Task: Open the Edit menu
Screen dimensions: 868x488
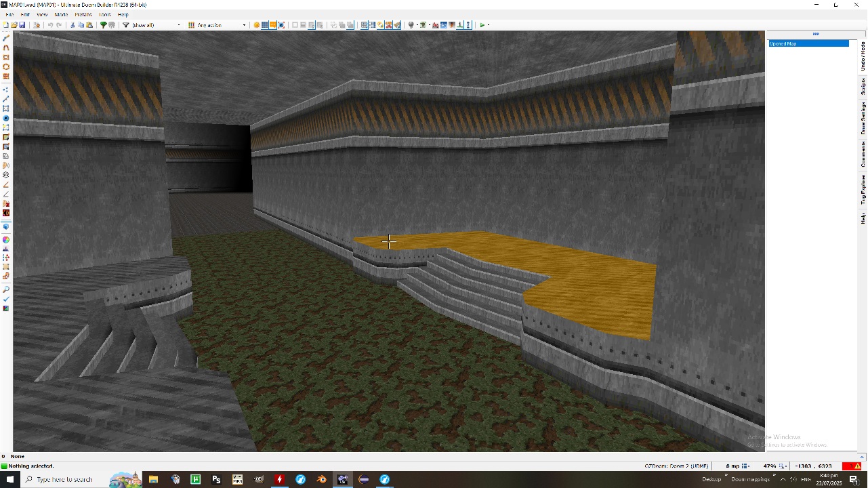Action: point(25,14)
